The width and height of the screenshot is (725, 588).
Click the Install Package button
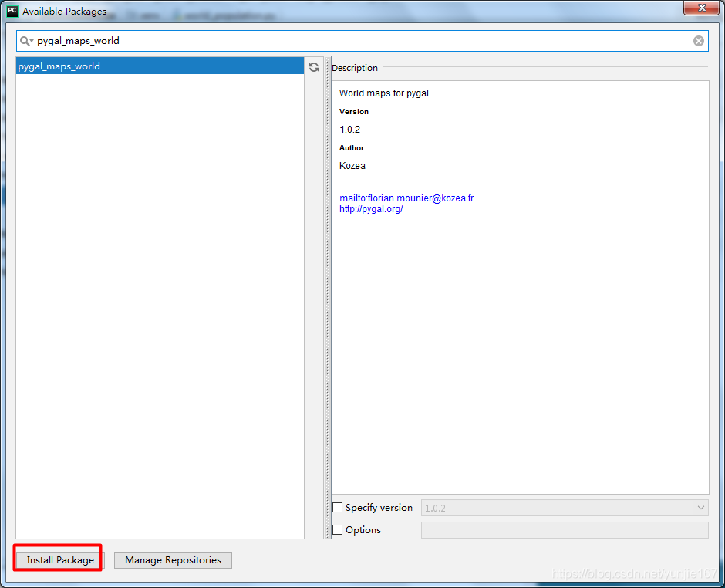pyautogui.click(x=60, y=559)
